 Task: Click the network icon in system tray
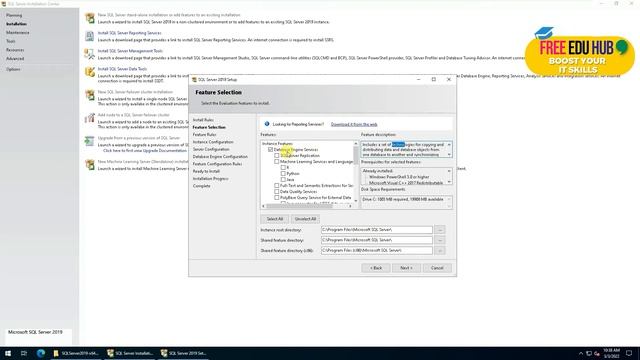click(589, 353)
